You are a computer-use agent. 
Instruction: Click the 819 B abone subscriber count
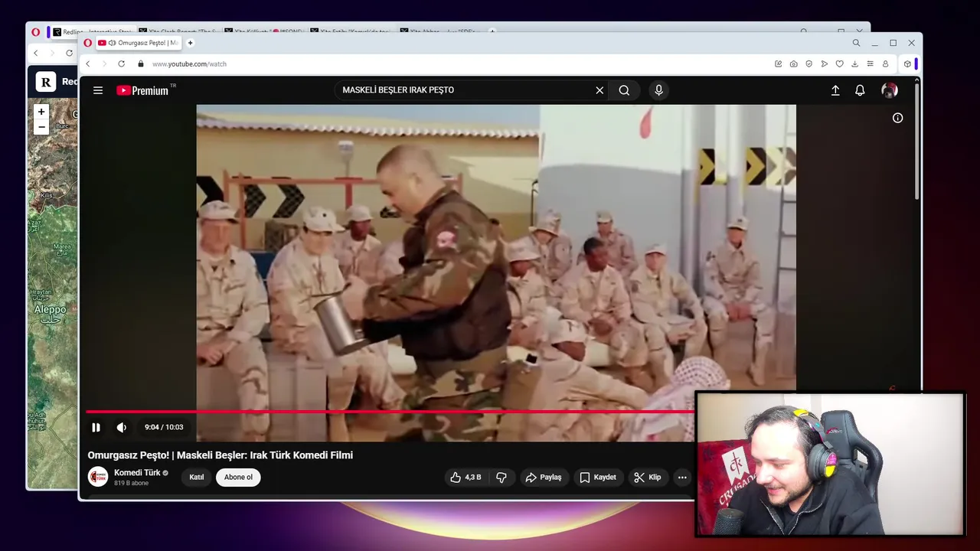tap(131, 484)
